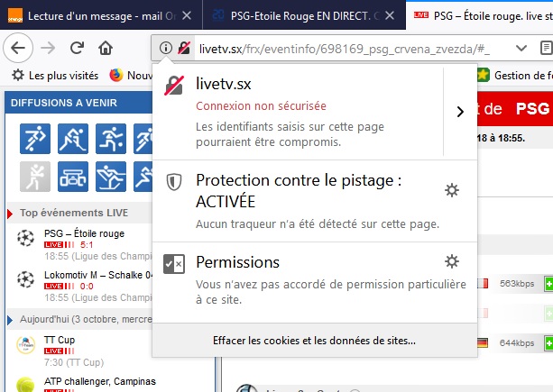This screenshot has width=553, height=392.
Task: Select the racing car sport icon
Action: pyautogui.click(x=73, y=177)
